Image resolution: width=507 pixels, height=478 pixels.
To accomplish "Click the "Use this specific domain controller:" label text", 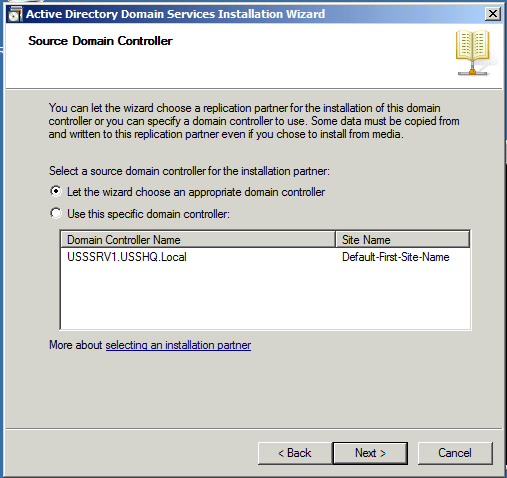I will click(x=148, y=214).
